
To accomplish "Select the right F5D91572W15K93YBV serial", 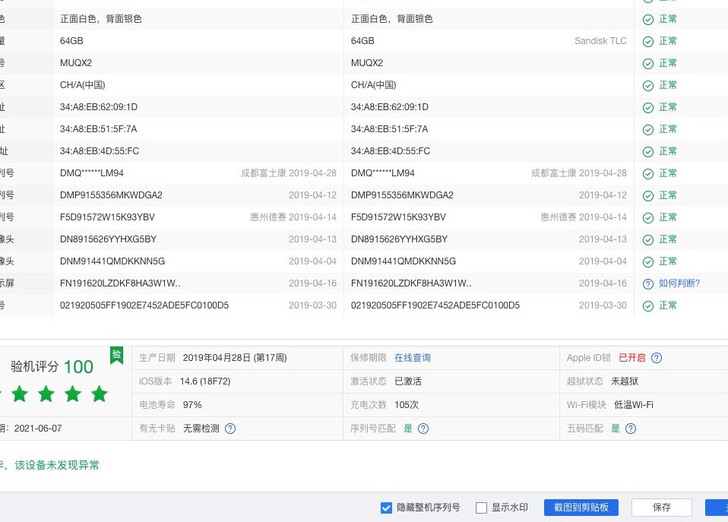I will [x=398, y=217].
